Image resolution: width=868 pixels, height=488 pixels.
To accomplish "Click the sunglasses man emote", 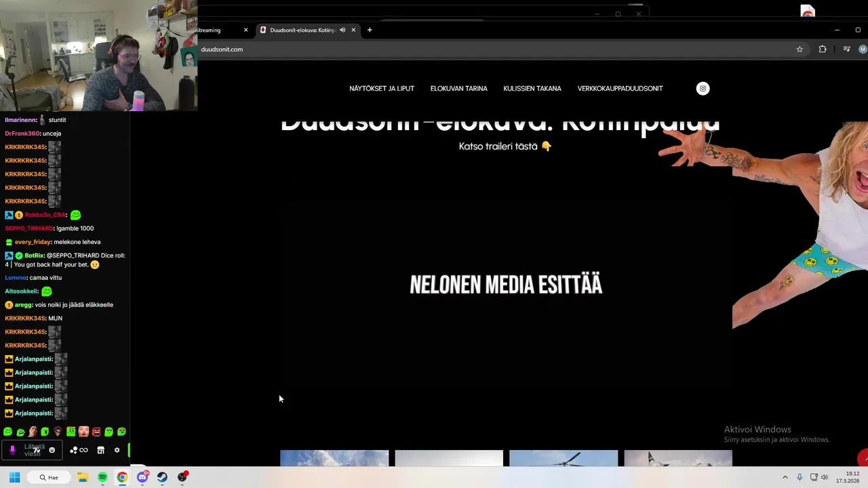I will click(x=58, y=432).
